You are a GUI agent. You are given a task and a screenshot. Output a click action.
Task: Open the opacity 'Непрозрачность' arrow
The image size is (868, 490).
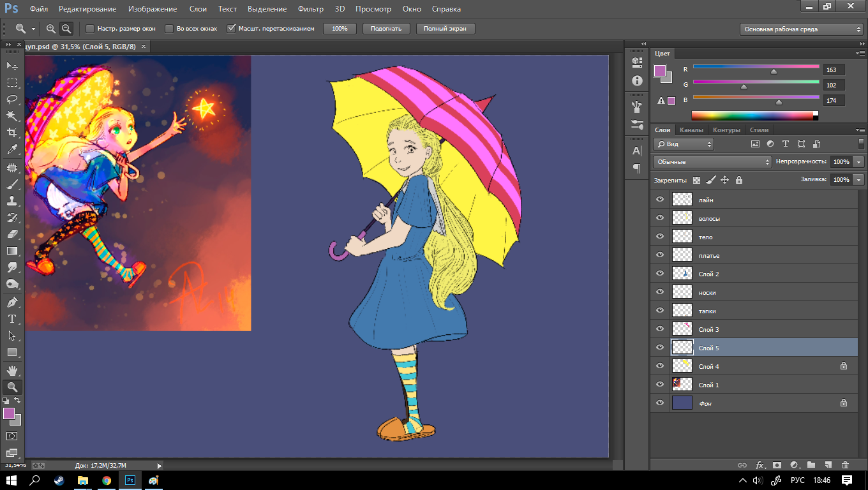859,162
